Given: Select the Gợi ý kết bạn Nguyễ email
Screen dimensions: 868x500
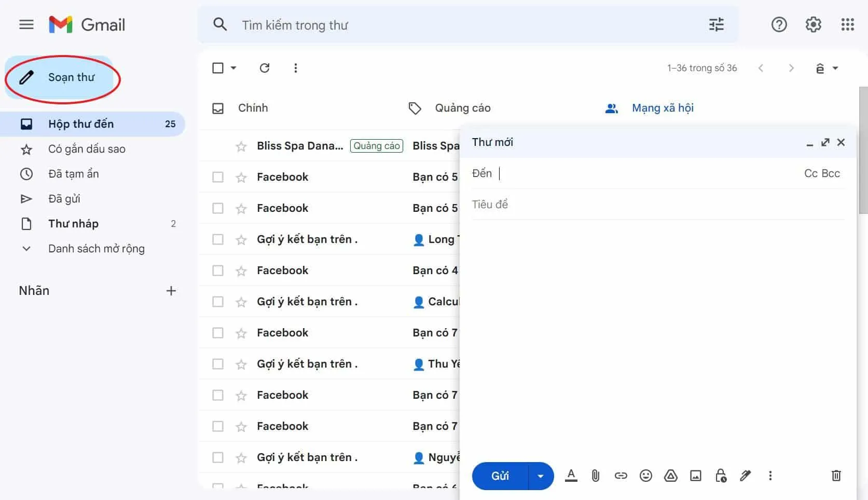Looking at the screenshot, I should click(218, 457).
